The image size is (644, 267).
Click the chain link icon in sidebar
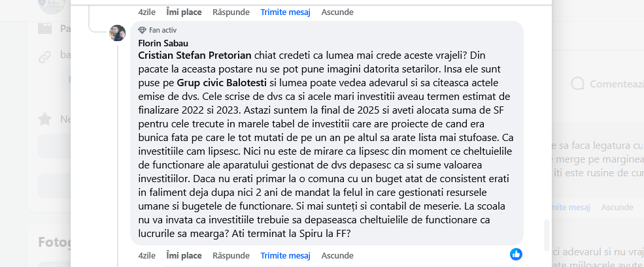(x=44, y=55)
